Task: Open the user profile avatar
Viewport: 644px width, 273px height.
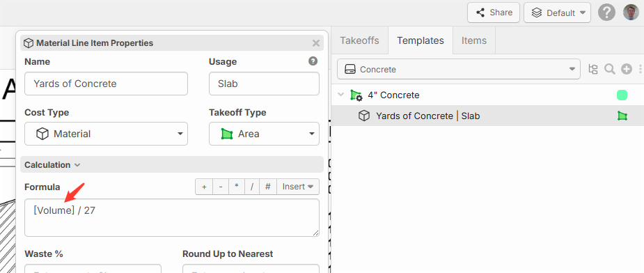Action: (631, 13)
